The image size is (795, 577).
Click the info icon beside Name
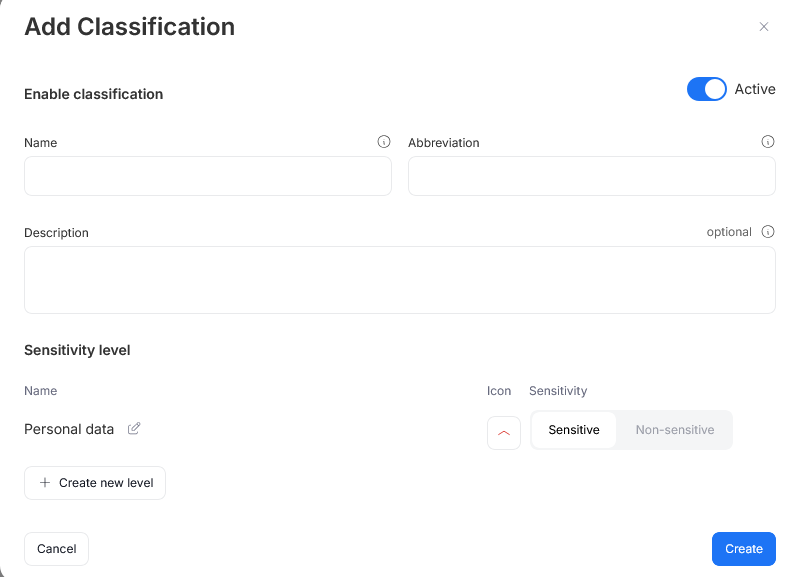click(x=384, y=142)
